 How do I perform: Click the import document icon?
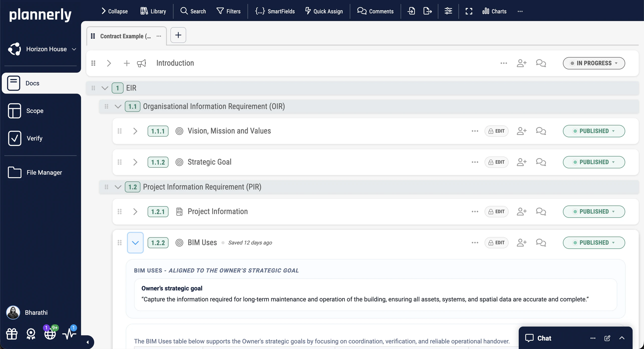pos(411,11)
